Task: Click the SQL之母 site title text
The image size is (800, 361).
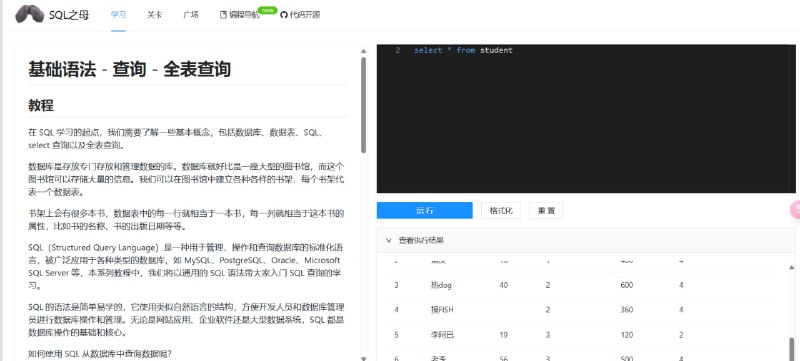Action: click(69, 15)
